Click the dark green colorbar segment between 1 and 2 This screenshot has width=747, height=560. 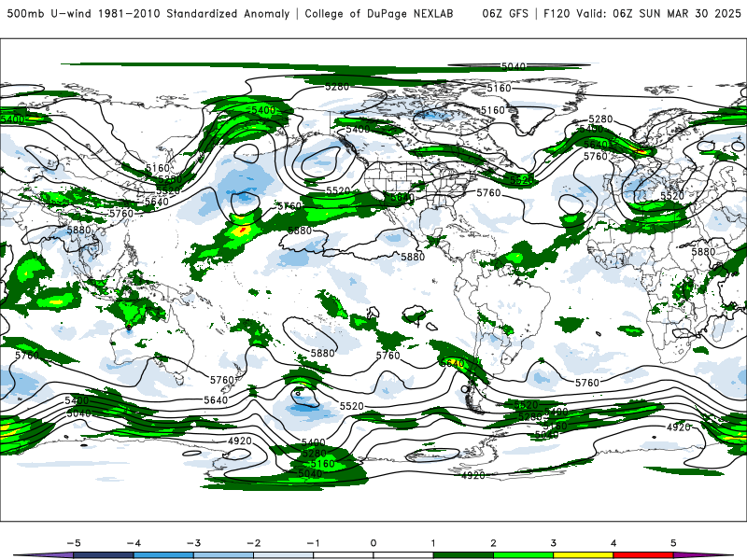click(x=463, y=555)
